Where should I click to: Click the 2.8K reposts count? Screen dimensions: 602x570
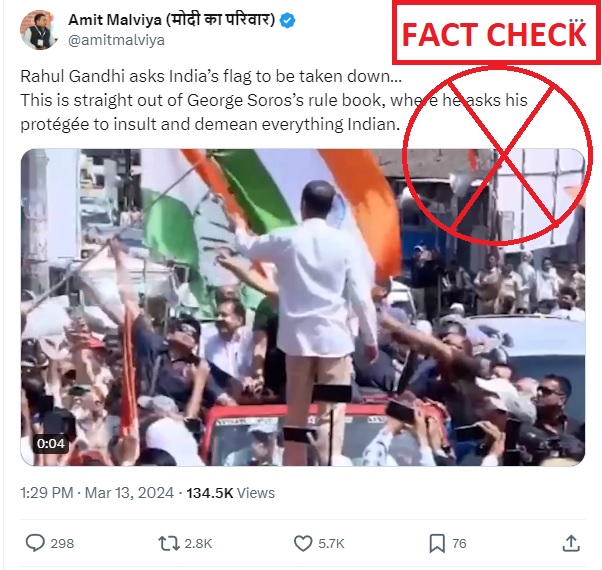click(x=198, y=544)
